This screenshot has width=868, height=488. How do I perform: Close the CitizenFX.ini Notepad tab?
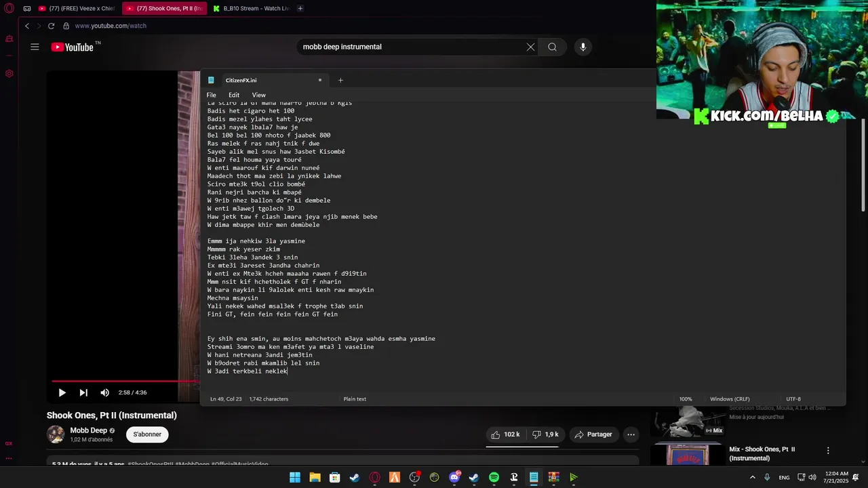(320, 80)
